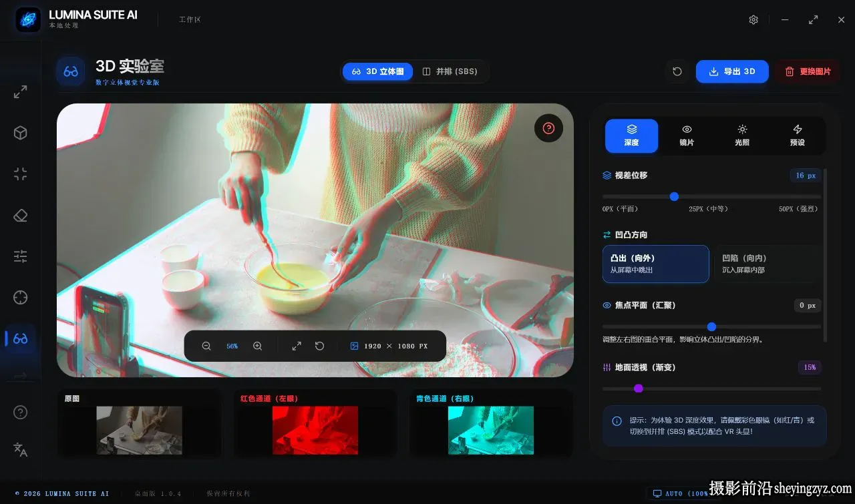
Task: Select the 红色通道 (左眼) thumbnail
Action: coord(315,423)
